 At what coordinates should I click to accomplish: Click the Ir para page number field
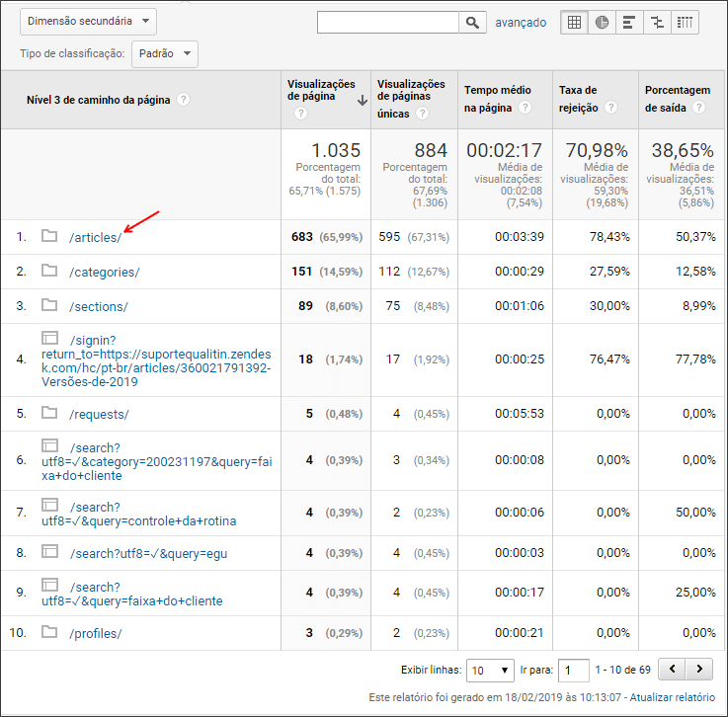pyautogui.click(x=573, y=671)
